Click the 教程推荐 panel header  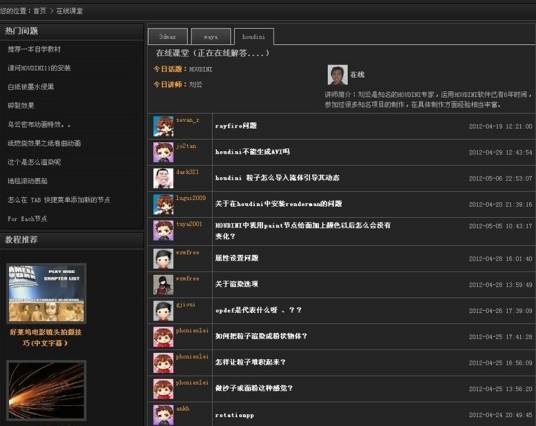(72, 240)
